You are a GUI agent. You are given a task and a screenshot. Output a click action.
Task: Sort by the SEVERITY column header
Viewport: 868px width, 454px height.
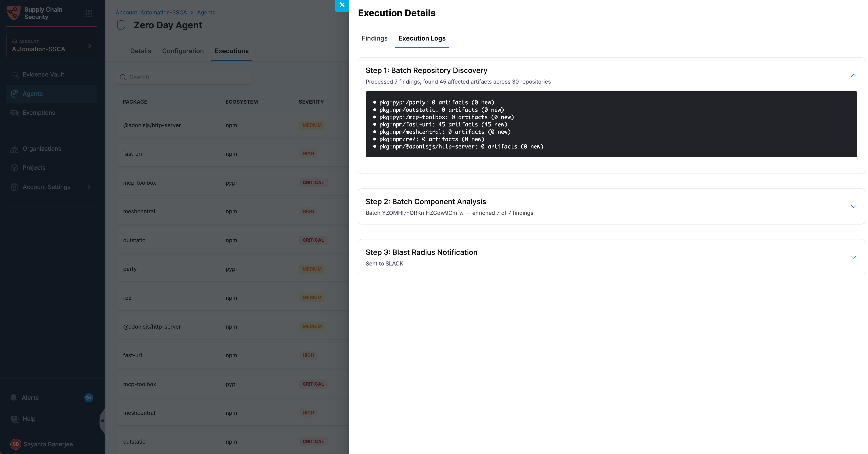pyautogui.click(x=311, y=102)
